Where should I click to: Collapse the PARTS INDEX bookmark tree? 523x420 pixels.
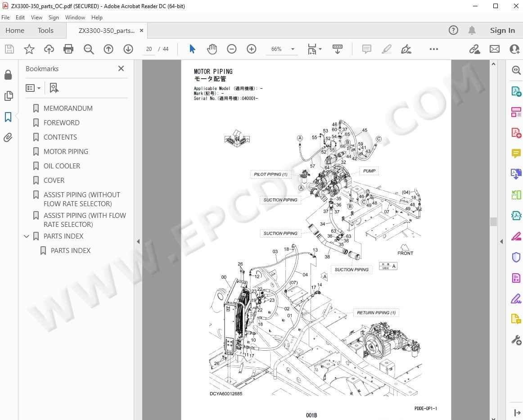(26, 236)
